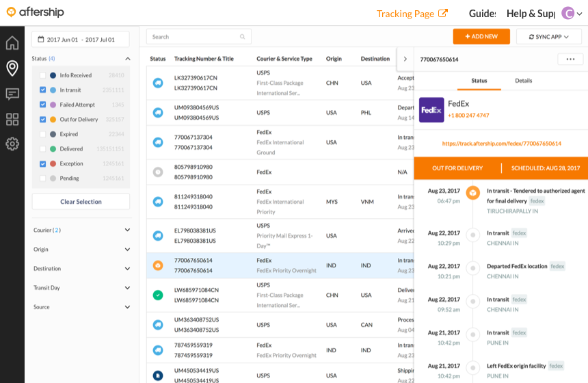The width and height of the screenshot is (588, 383).
Task: Click the FedEx phone number link
Action: [x=468, y=115]
